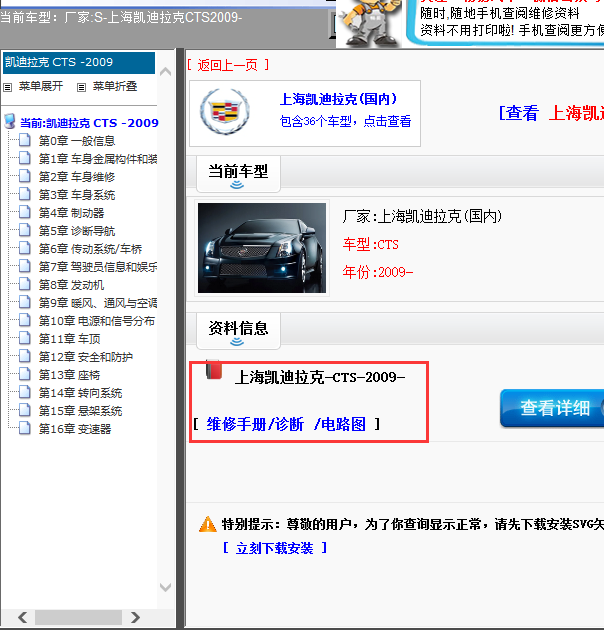Click the 厂家:上海凯迪拉克(国内) text
This screenshot has height=630, width=604.
422,217
